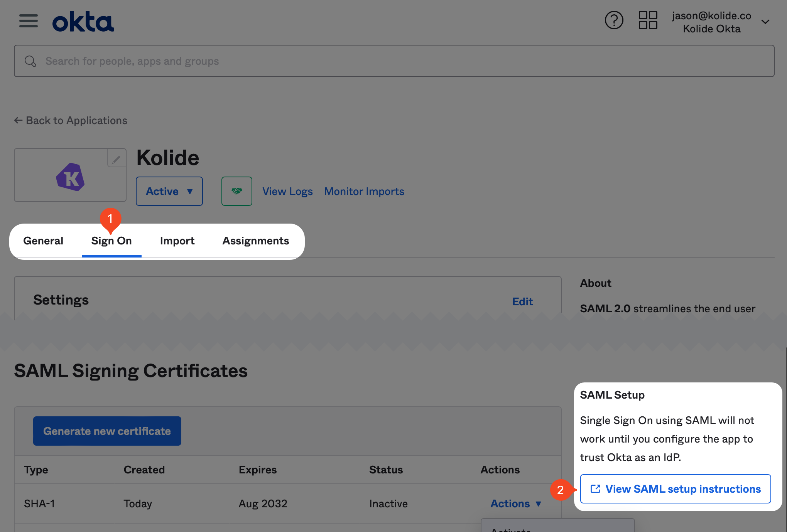
Task: Edit the Kolide app logo with pencil icon
Action: 116,158
